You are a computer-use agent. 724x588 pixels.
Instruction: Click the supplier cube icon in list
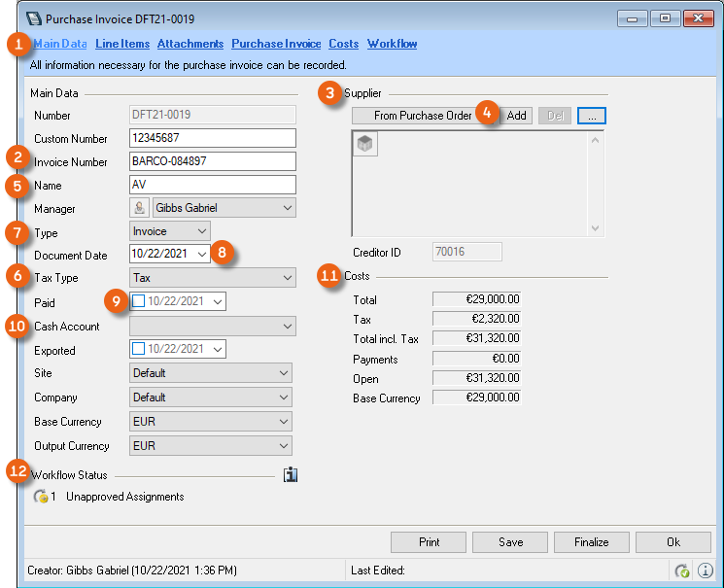365,143
